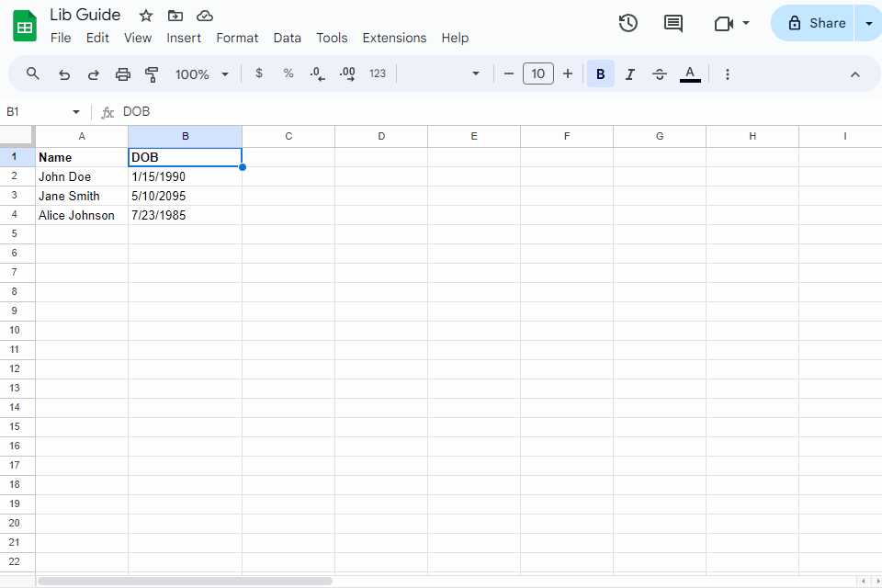The image size is (882, 588).
Task: Activate the paint format tool
Action: pos(152,74)
